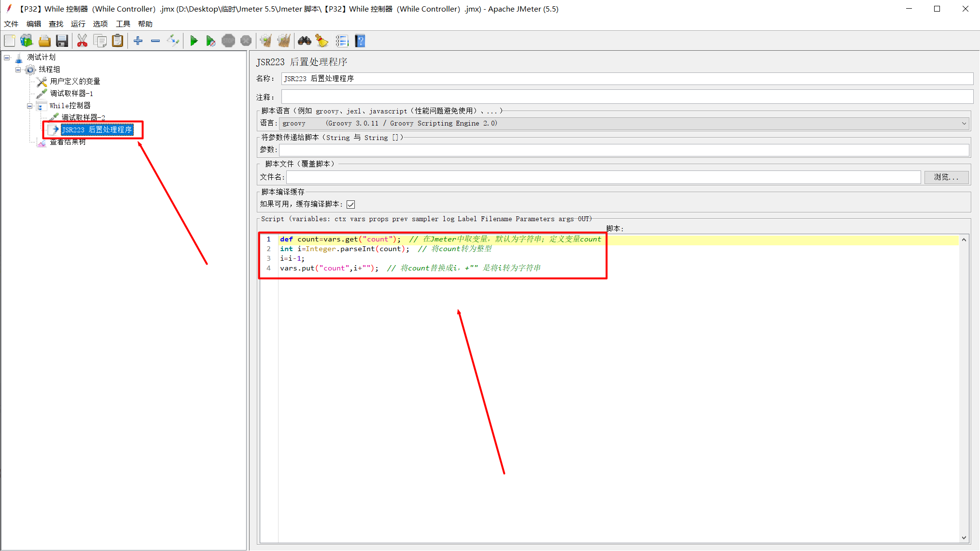Open a test plan with the folder icon
This screenshot has height=551, width=980.
click(44, 41)
